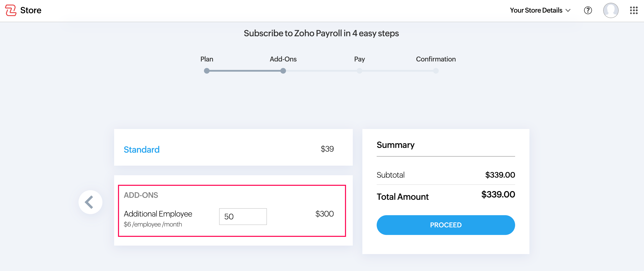
Task: Click the Confirmation step dot
Action: [x=436, y=71]
